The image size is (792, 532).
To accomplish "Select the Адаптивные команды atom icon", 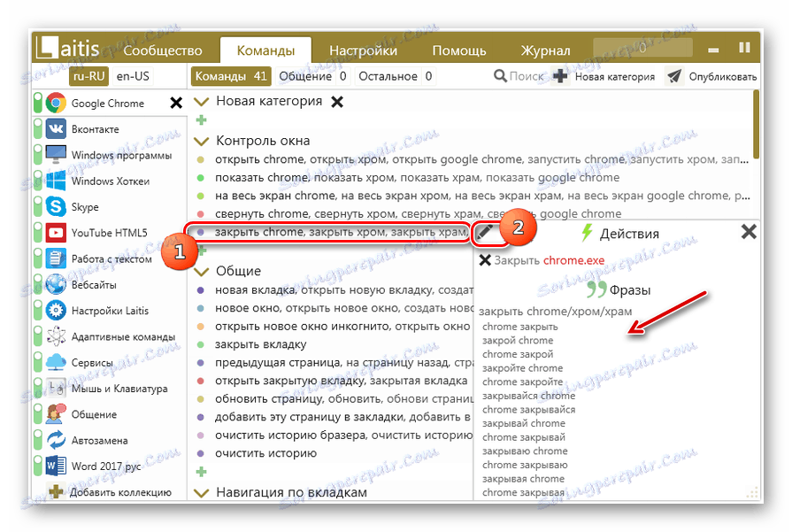I will [56, 336].
